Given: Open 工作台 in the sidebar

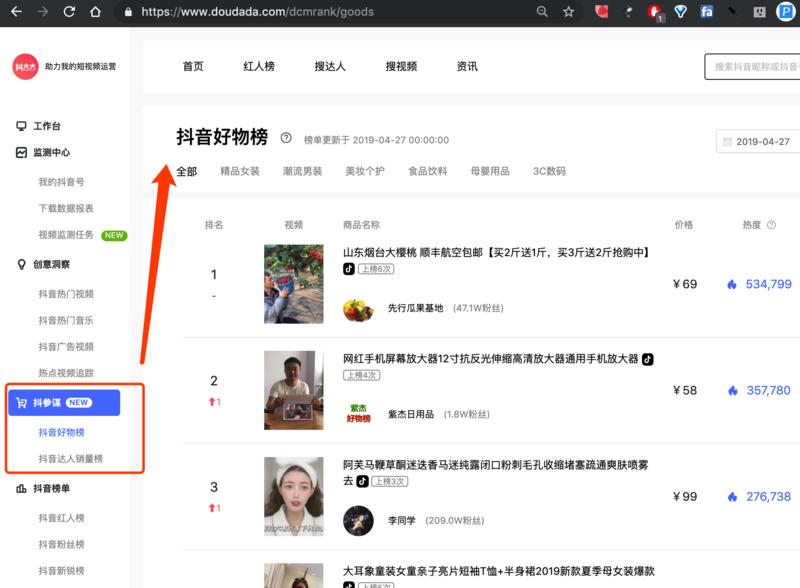Looking at the screenshot, I should (x=47, y=126).
